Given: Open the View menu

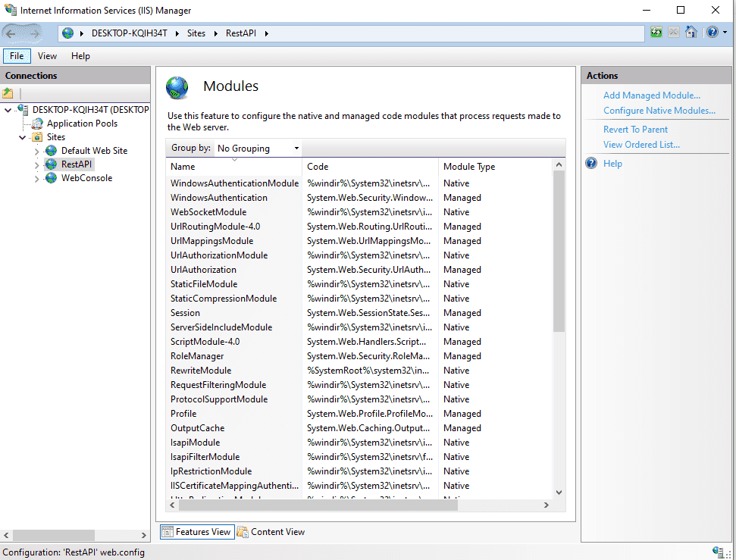Looking at the screenshot, I should point(48,56).
